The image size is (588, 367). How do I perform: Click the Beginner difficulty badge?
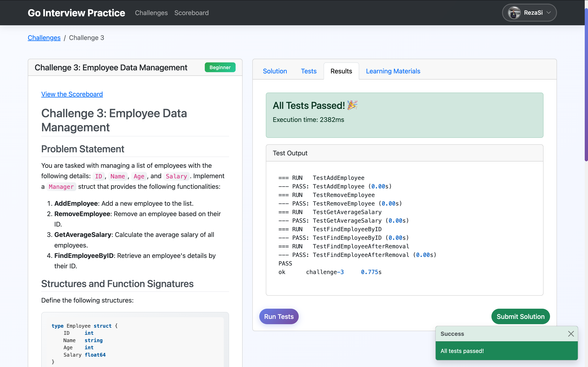220,67
